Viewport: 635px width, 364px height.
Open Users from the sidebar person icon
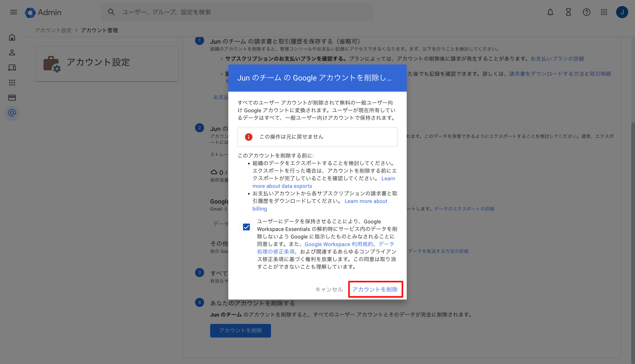tap(12, 53)
